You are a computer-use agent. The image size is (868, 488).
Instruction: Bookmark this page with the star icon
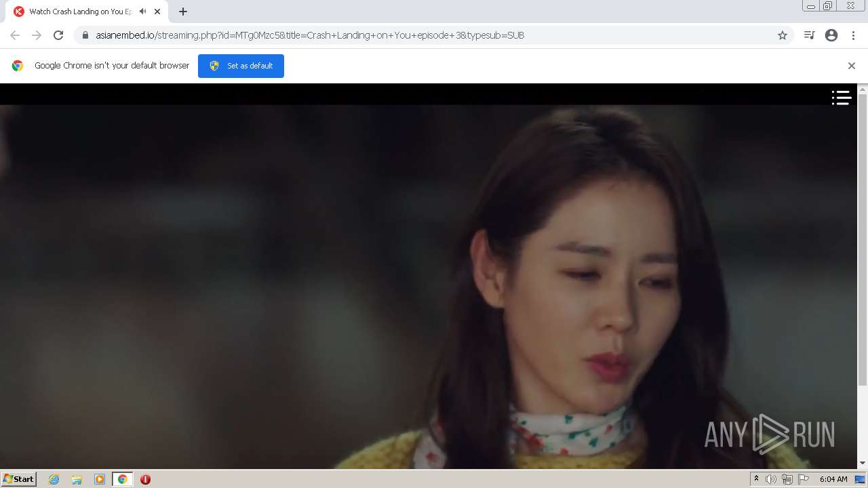[x=782, y=35]
